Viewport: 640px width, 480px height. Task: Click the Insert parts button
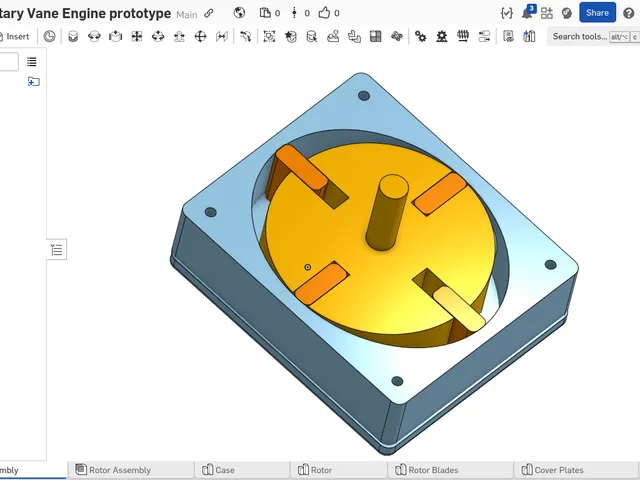[x=15, y=36]
